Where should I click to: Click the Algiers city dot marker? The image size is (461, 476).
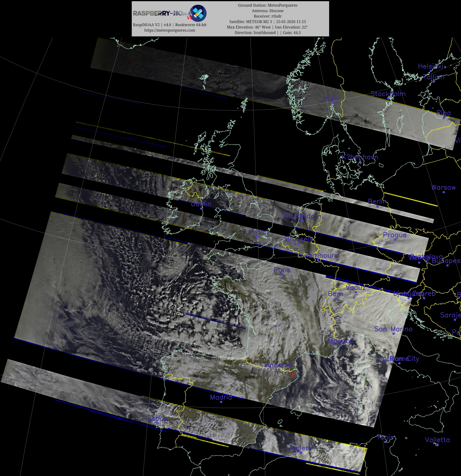[301, 453]
